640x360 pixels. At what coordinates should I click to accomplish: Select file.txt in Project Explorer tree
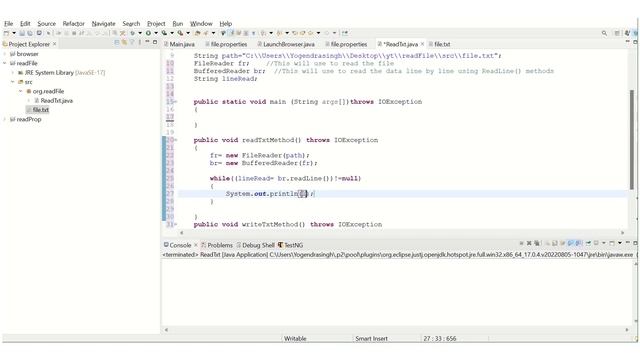(40, 110)
